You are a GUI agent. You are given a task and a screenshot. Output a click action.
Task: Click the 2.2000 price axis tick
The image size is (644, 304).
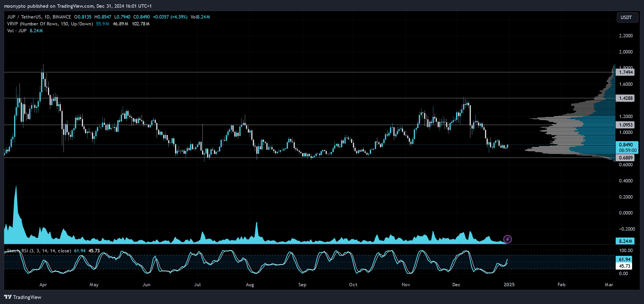tap(626, 36)
